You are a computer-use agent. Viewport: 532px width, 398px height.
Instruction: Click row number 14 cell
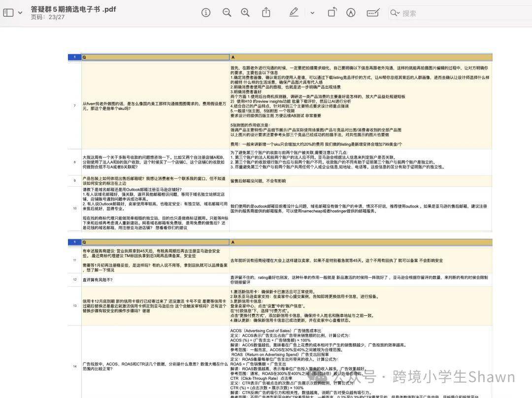click(75, 366)
